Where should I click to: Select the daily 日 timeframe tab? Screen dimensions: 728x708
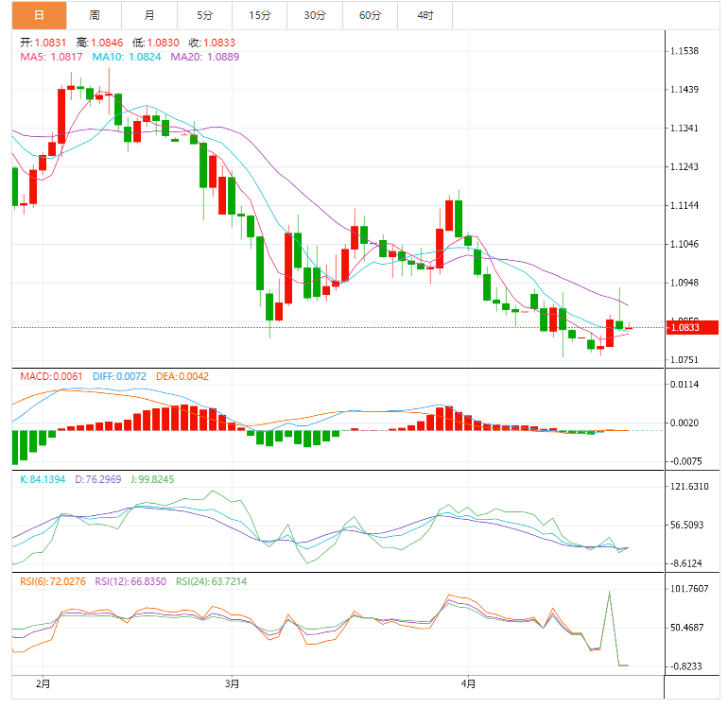39,15
